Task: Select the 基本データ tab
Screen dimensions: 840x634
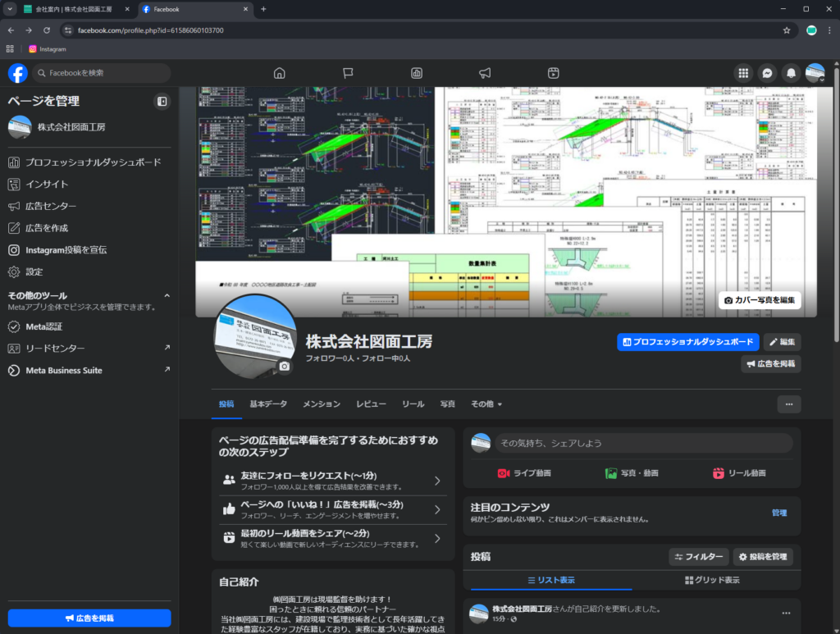Action: point(268,404)
